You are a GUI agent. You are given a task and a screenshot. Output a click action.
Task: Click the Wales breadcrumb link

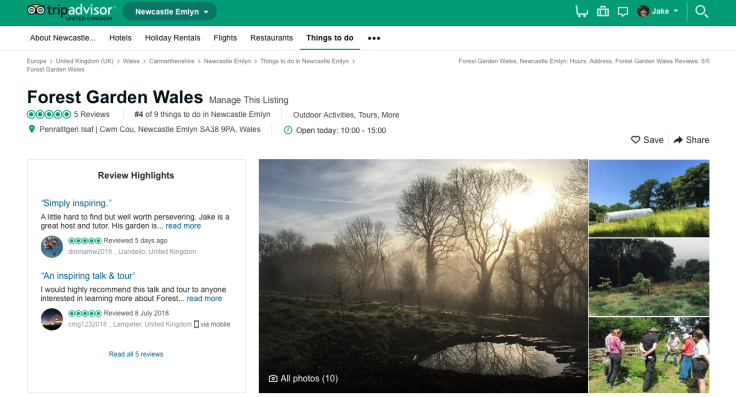[x=131, y=61]
